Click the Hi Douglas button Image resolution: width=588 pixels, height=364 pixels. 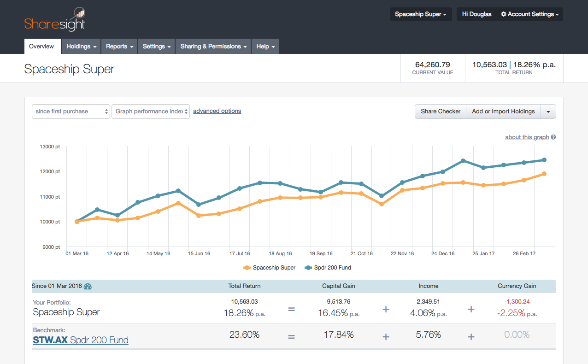[x=476, y=14]
